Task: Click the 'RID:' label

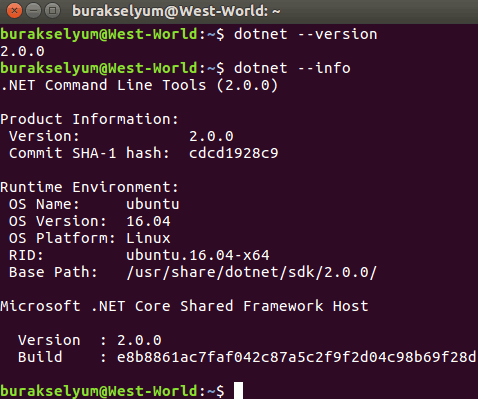Action: tap(26, 255)
